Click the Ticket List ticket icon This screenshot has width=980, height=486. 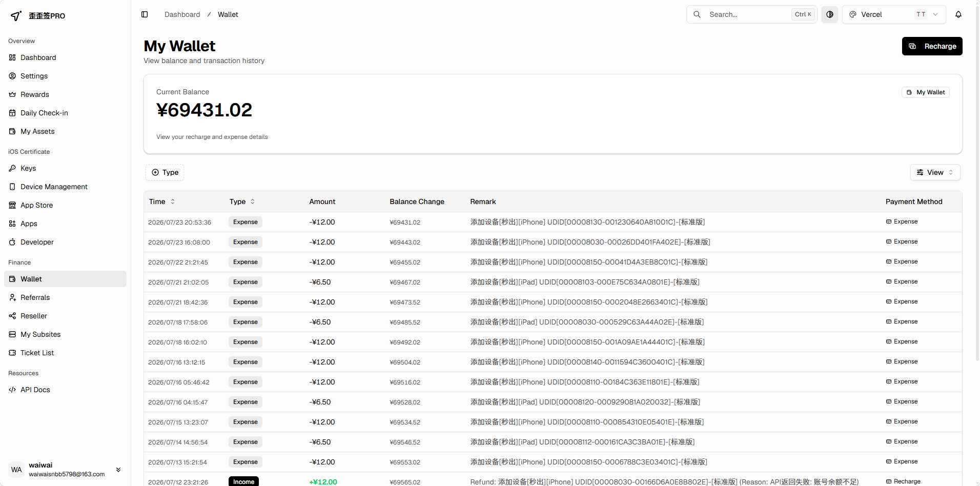[x=12, y=353]
